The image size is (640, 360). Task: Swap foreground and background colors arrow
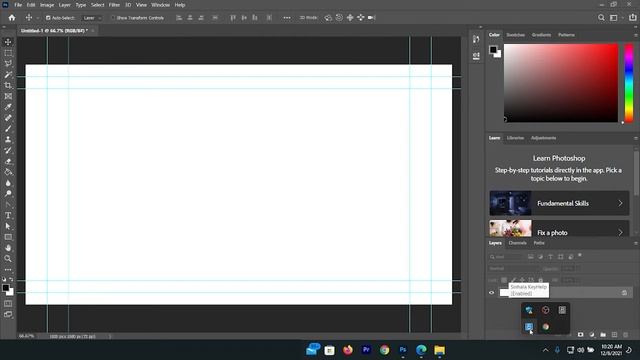click(x=11, y=280)
